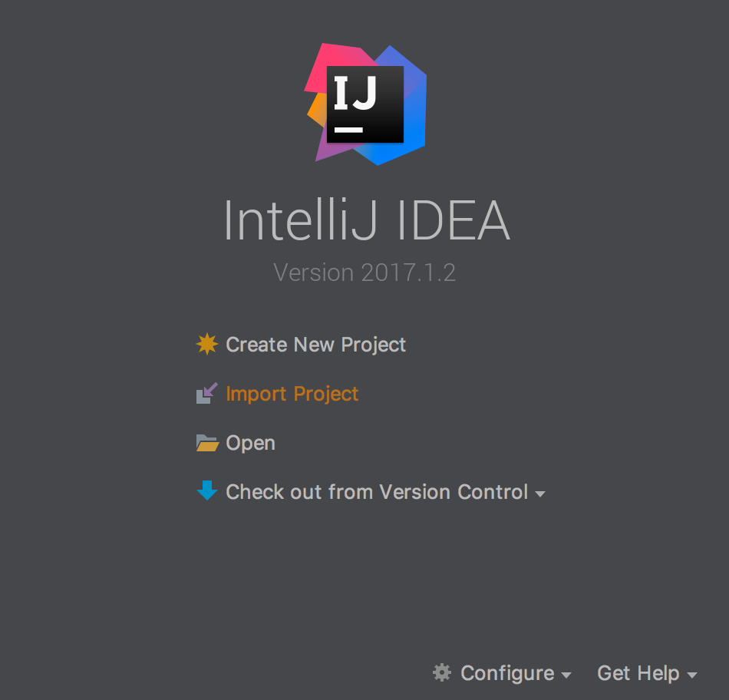Image resolution: width=729 pixels, height=700 pixels.
Task: Click the blue download arrow icon for version control
Action: click(x=207, y=491)
